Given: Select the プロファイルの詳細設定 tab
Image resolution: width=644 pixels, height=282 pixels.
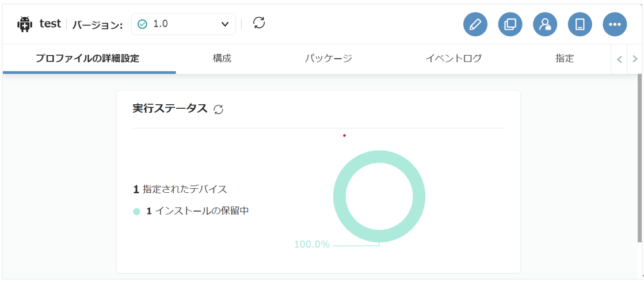Looking at the screenshot, I should pos(87,58).
